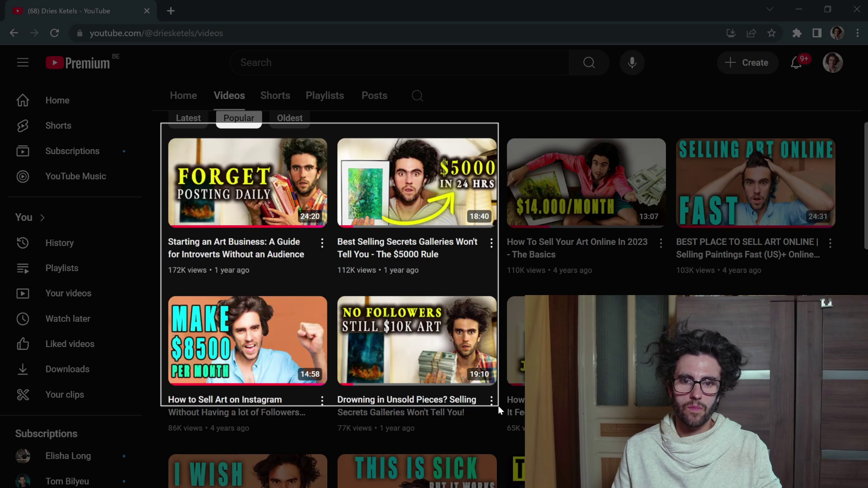Open the notifications bell
The image size is (868, 488).
[796, 63]
